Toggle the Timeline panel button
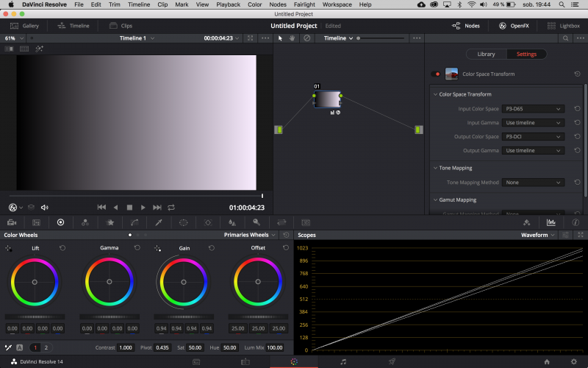Image resolution: width=588 pixels, height=368 pixels. click(x=73, y=26)
